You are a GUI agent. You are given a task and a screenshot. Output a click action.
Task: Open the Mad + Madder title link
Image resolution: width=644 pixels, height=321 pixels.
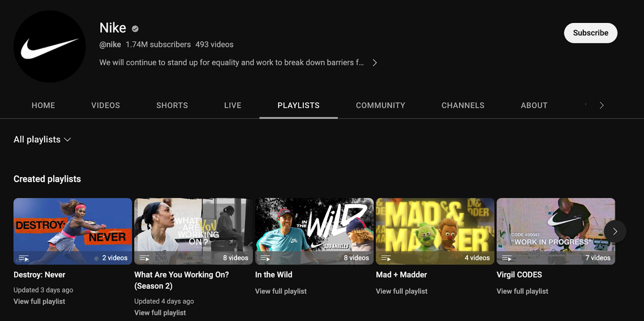click(x=401, y=275)
